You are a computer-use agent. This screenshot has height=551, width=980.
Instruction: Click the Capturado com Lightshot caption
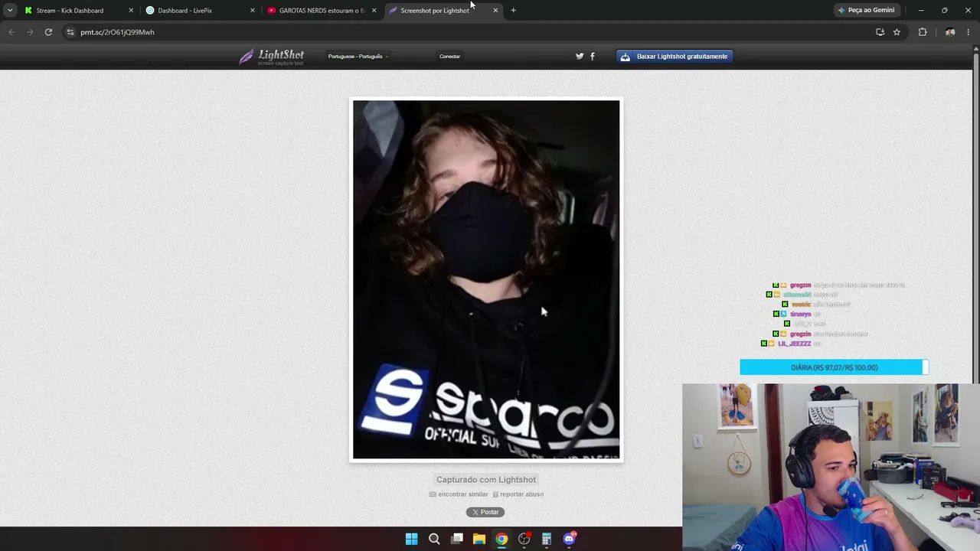click(486, 480)
